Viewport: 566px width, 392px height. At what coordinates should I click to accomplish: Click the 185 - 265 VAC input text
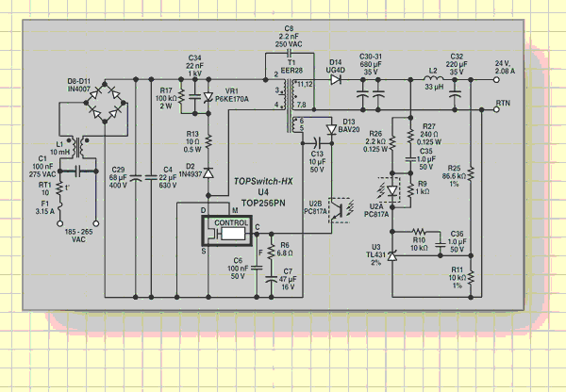click(78, 236)
